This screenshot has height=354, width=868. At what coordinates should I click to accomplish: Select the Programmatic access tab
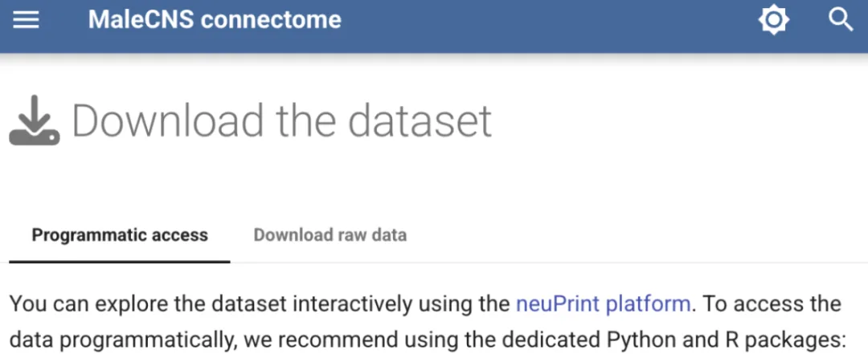(x=120, y=235)
